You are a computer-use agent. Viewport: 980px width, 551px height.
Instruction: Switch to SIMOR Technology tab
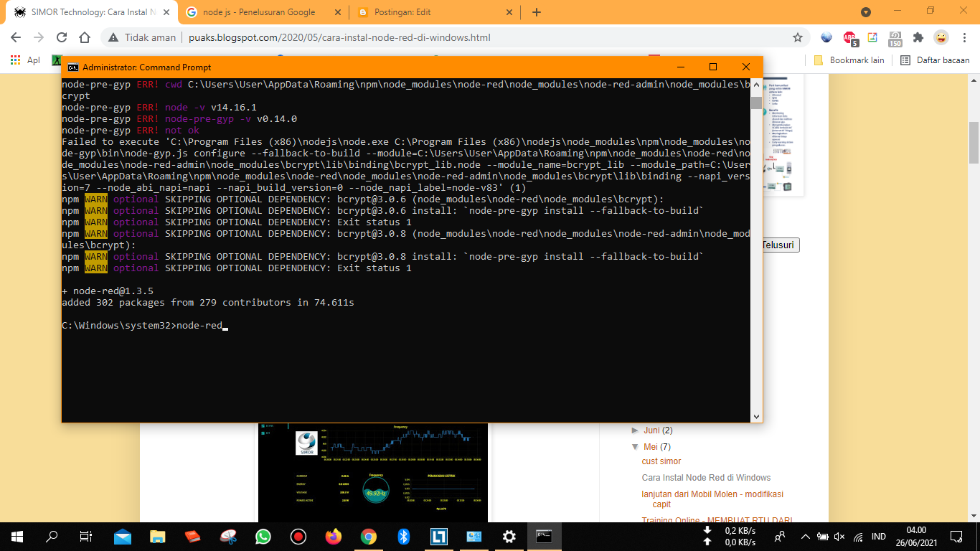click(90, 12)
